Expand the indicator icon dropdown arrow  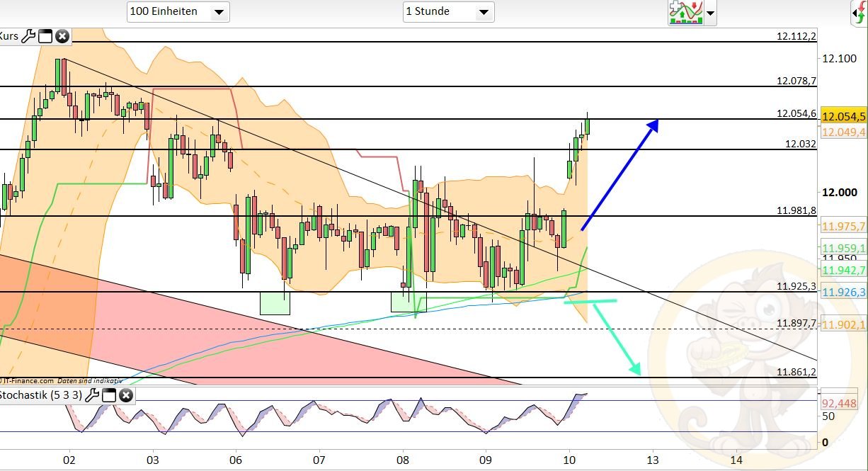point(710,13)
